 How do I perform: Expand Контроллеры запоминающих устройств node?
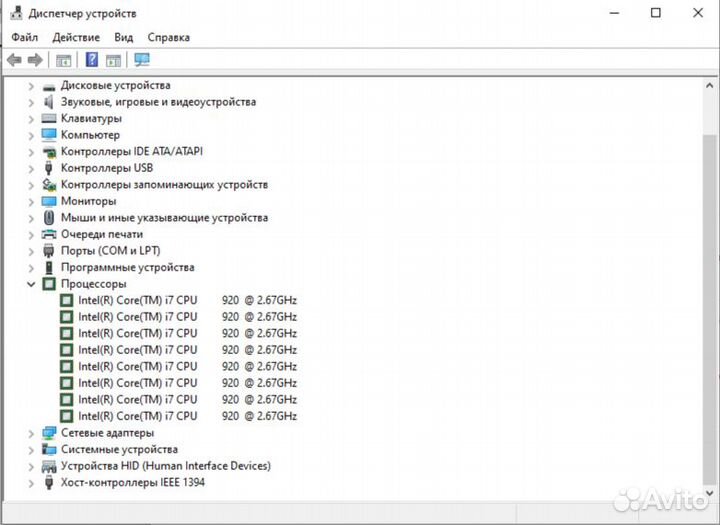31,185
